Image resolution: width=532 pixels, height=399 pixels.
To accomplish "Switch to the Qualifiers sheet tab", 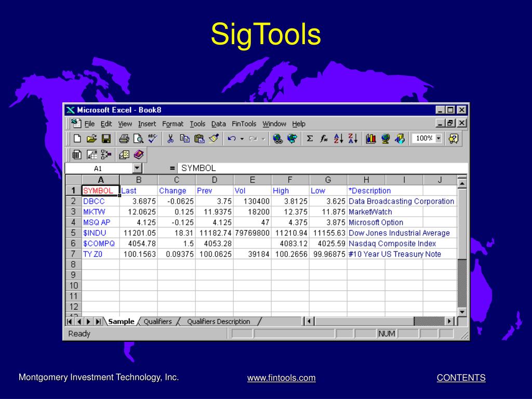I will (157, 321).
